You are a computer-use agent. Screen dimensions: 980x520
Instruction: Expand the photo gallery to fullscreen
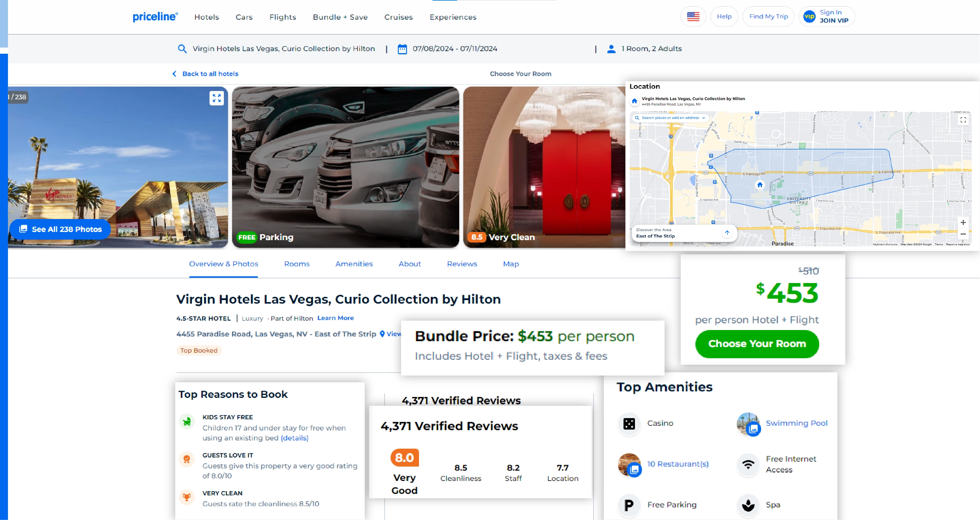pos(217,98)
